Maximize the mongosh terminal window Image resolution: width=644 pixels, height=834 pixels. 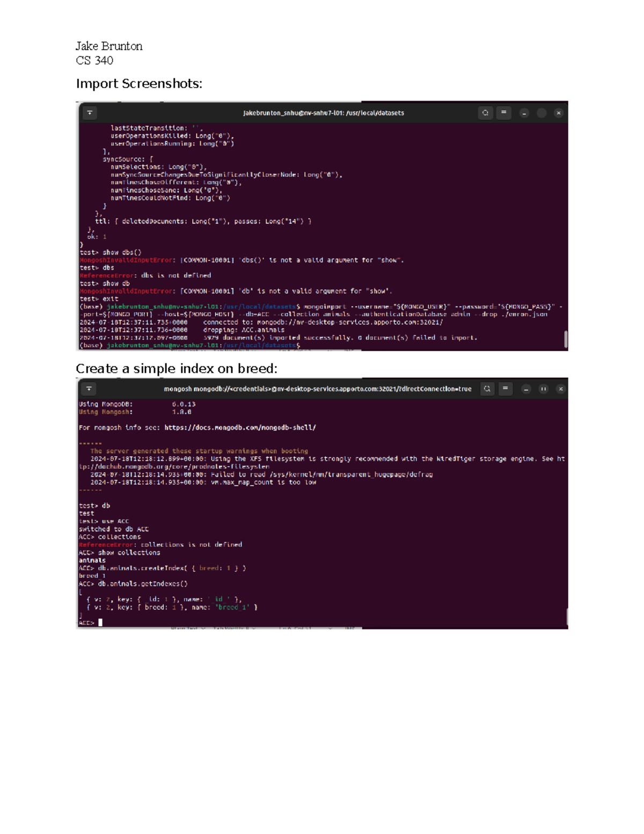(543, 389)
